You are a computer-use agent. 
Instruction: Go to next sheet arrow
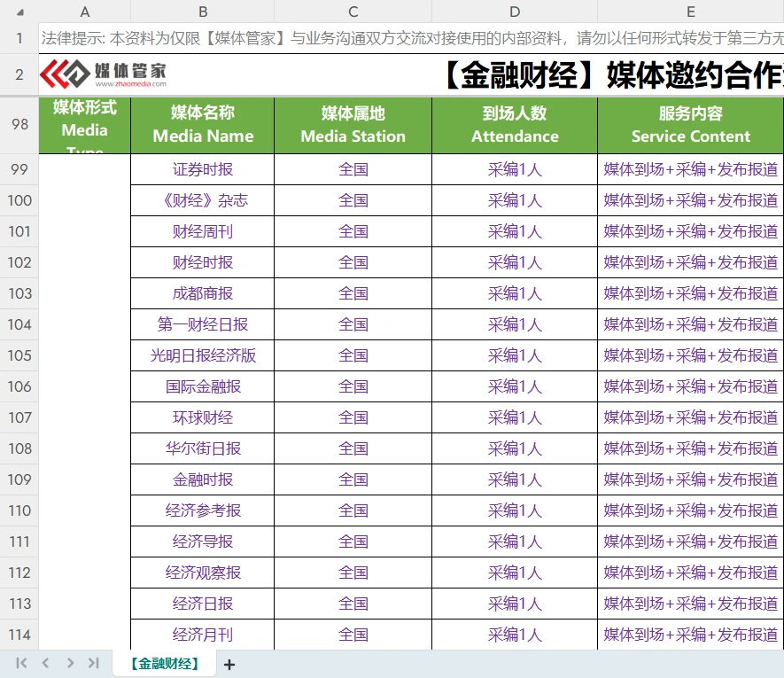coord(70,663)
